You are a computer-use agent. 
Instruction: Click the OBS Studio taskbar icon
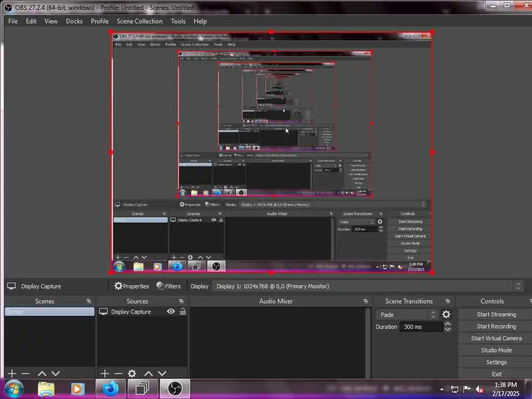tap(175, 389)
